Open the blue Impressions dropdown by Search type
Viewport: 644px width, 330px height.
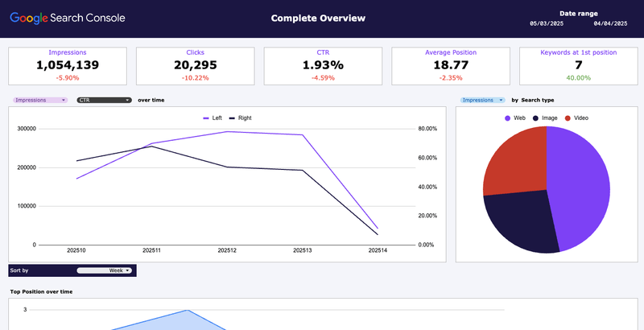point(482,100)
